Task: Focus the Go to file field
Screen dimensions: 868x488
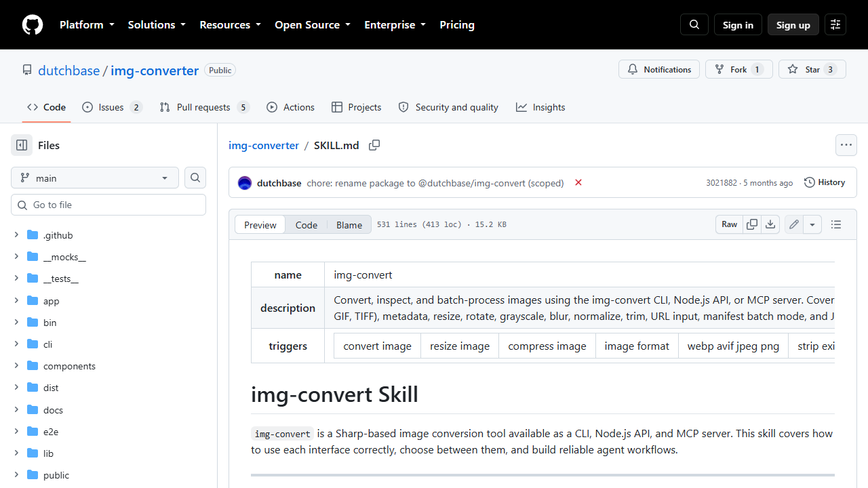Action: (108, 205)
